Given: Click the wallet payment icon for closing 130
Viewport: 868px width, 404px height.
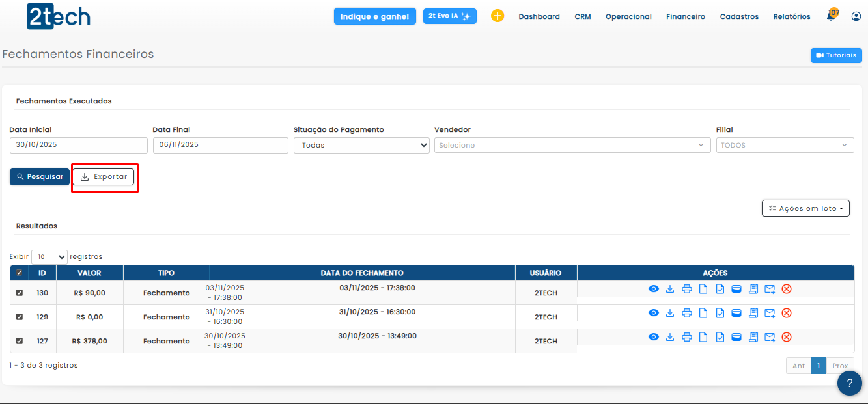Looking at the screenshot, I should [736, 289].
